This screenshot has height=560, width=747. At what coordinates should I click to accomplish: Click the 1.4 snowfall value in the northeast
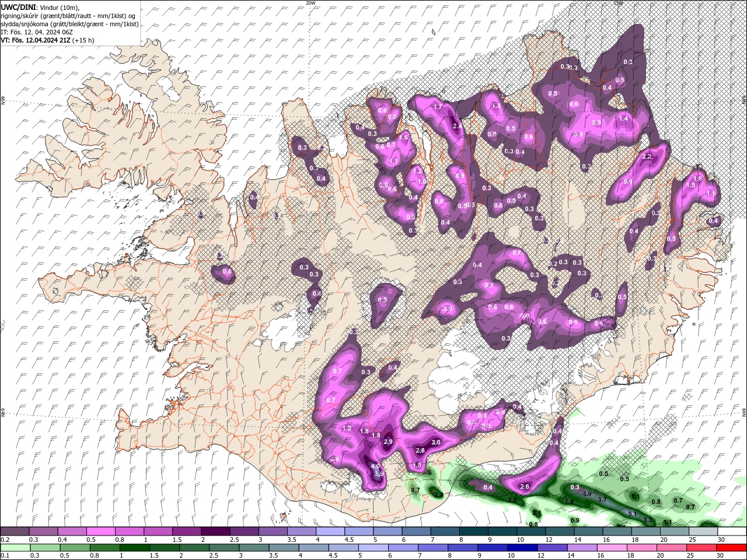point(623,118)
